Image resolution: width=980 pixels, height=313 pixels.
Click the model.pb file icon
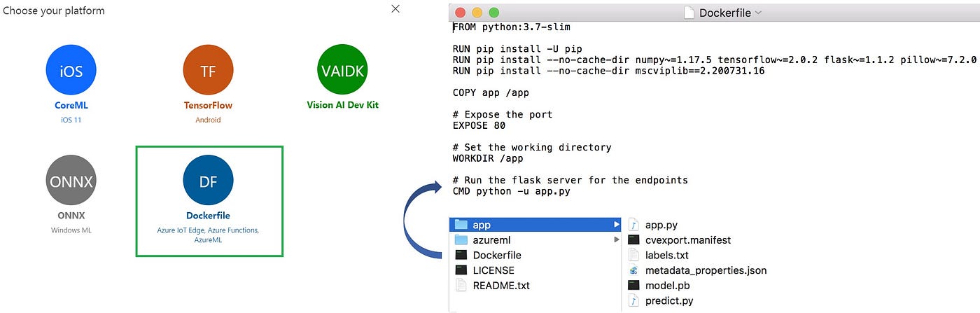633,286
